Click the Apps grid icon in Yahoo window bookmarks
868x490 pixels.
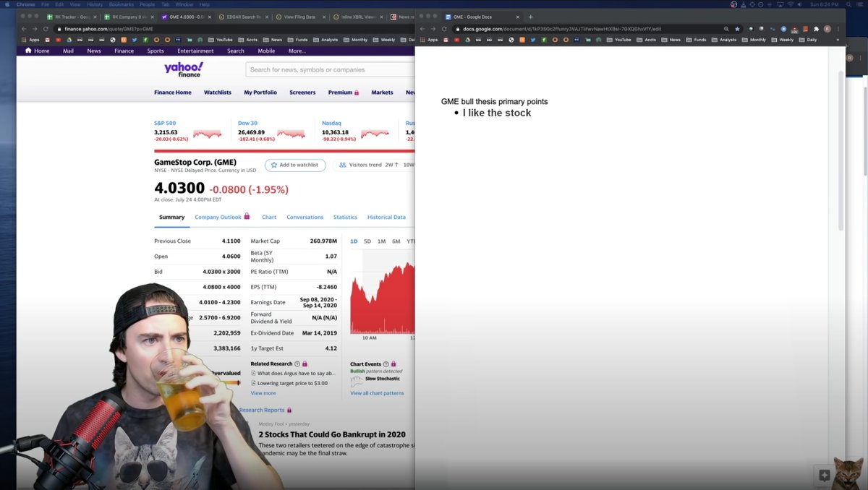tap(24, 40)
